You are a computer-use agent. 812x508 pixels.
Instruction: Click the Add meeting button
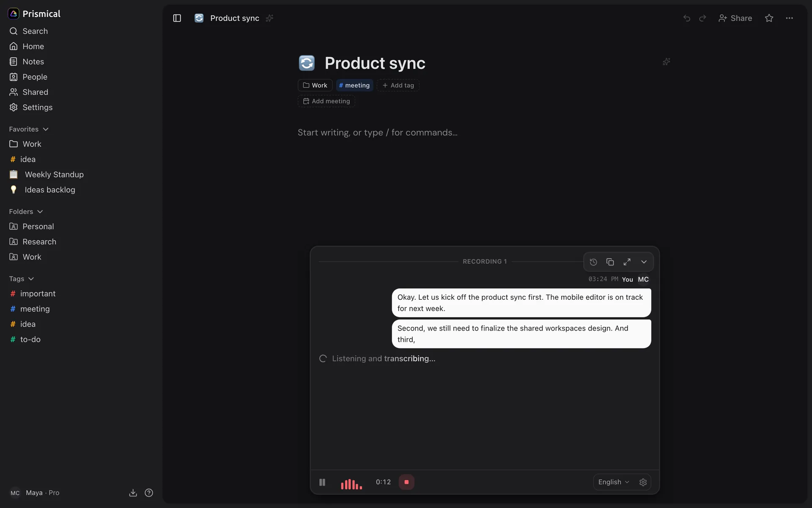click(x=326, y=101)
